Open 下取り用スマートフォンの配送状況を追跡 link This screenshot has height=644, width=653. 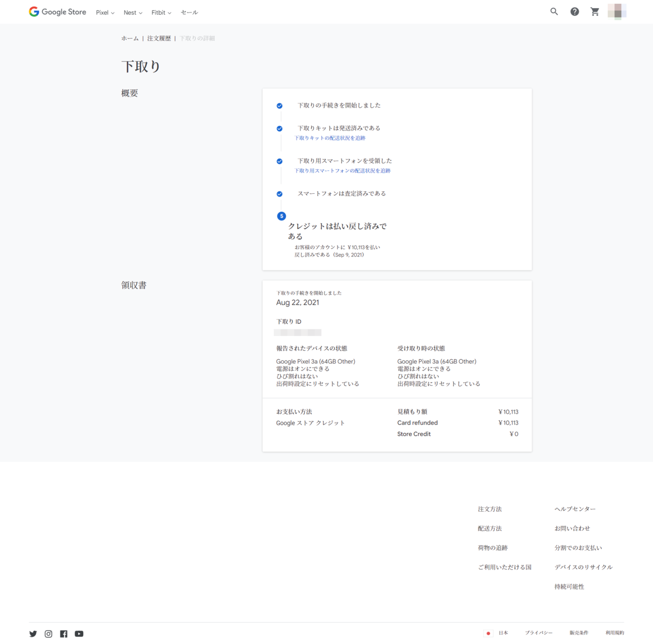[343, 170]
